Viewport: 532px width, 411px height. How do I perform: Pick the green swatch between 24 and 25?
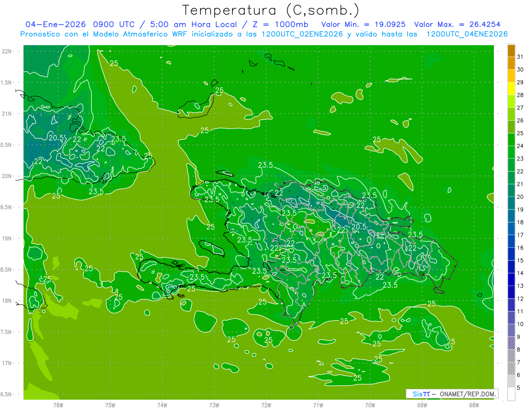(511, 140)
